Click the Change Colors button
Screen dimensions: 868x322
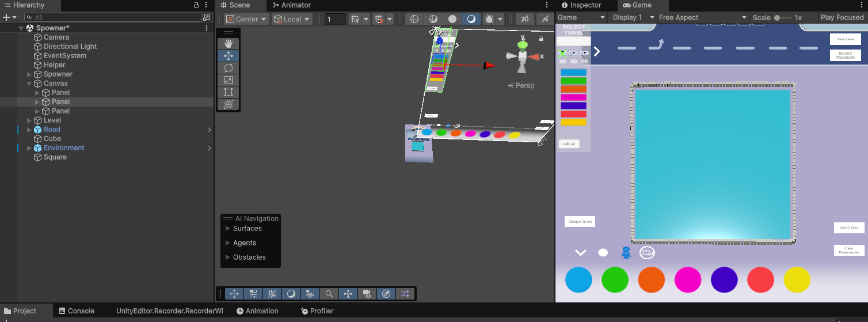[580, 222]
